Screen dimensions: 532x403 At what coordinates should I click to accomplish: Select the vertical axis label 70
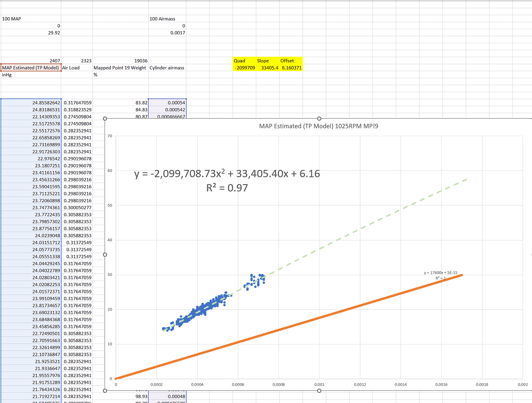110,136
